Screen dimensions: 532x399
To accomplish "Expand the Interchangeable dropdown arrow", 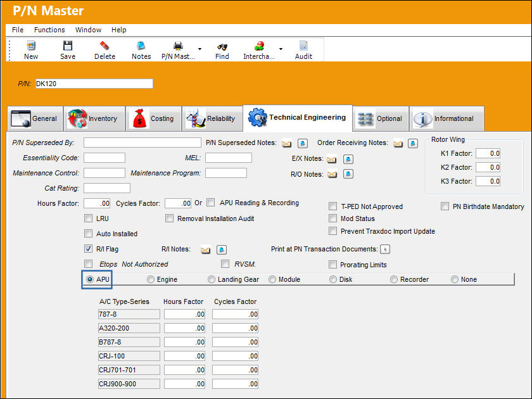I will click(x=281, y=49).
